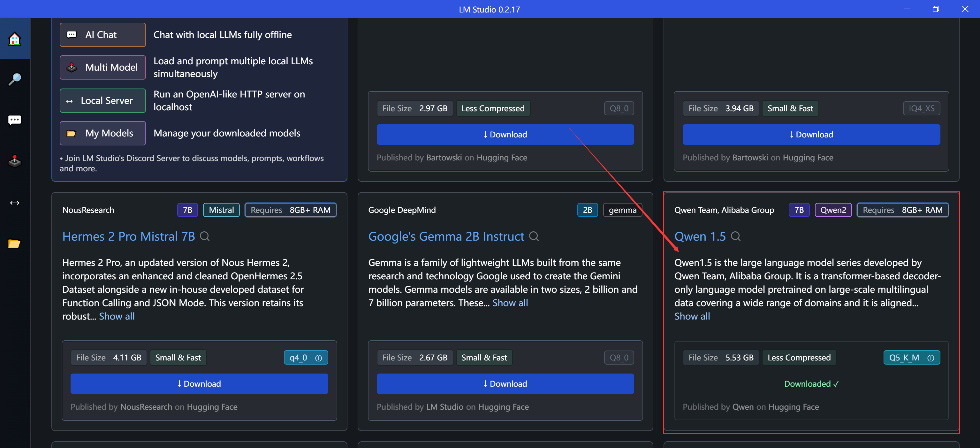Screen dimensions: 980x448
Task: Click Less Compressed tag on Qwen card
Action: coord(799,358)
